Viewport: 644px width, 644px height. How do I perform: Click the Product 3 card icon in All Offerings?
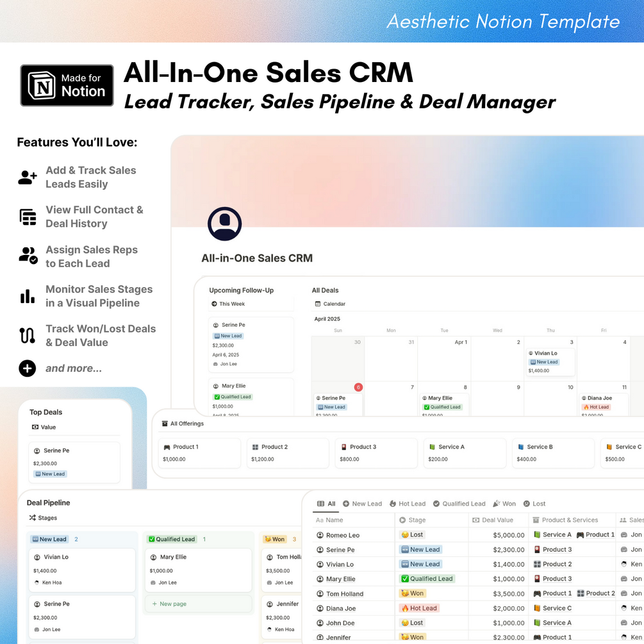pyautogui.click(x=343, y=447)
